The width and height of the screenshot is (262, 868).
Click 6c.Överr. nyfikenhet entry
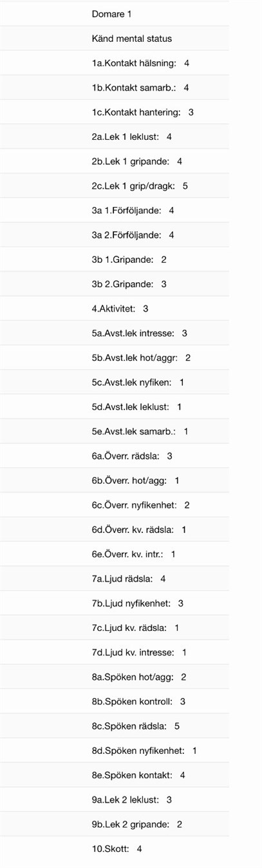[115, 505]
